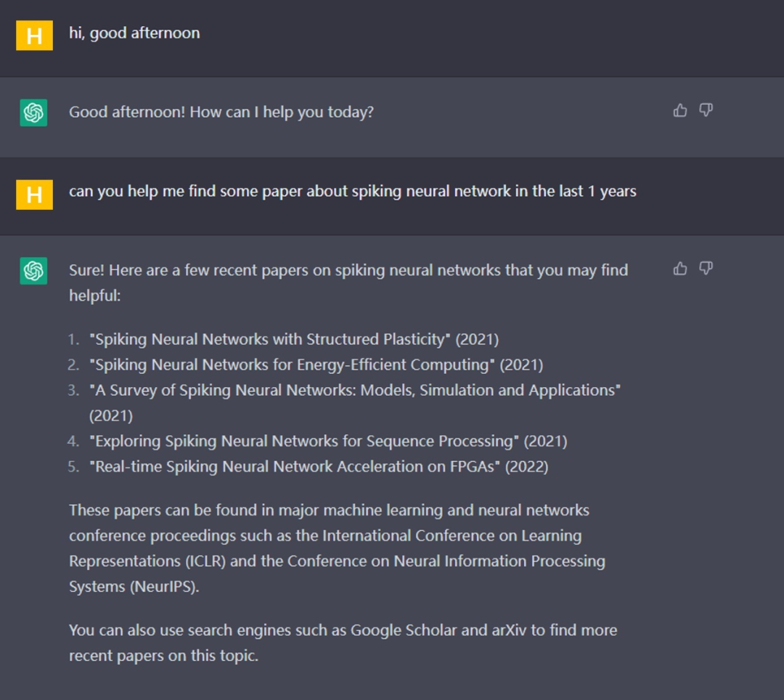Click the "Systems (NeurIPS)." line of text

coord(134,587)
